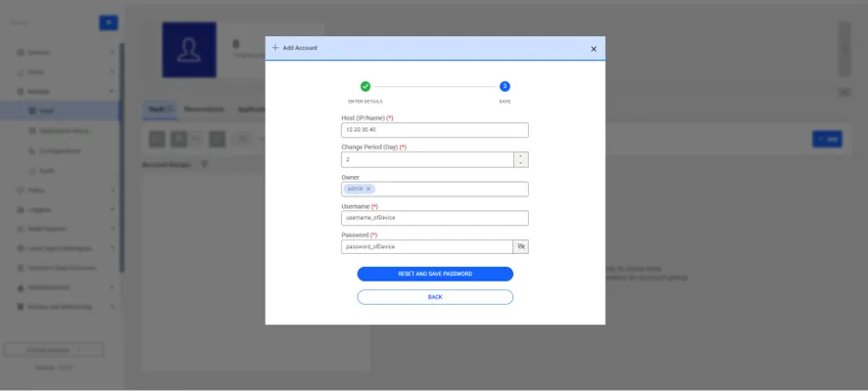Click the user avatar thumbnail
Viewport: 868px width, 391px height.
tap(189, 50)
